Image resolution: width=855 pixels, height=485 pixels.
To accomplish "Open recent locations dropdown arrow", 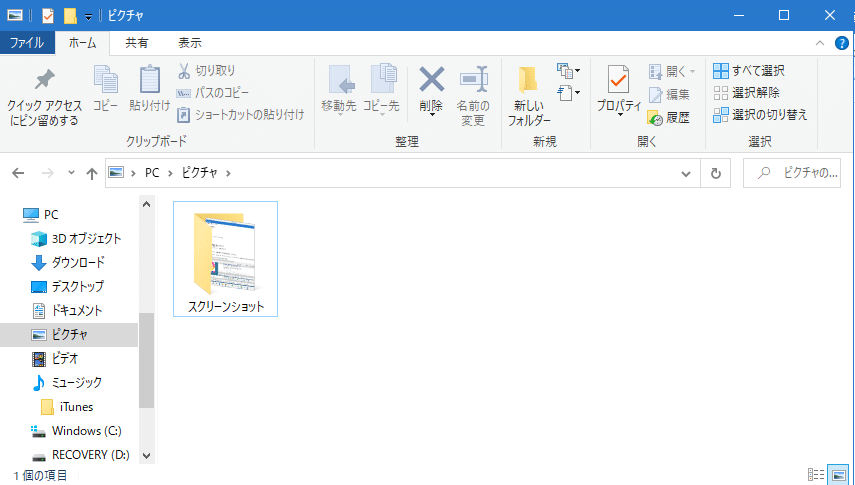I will click(71, 173).
